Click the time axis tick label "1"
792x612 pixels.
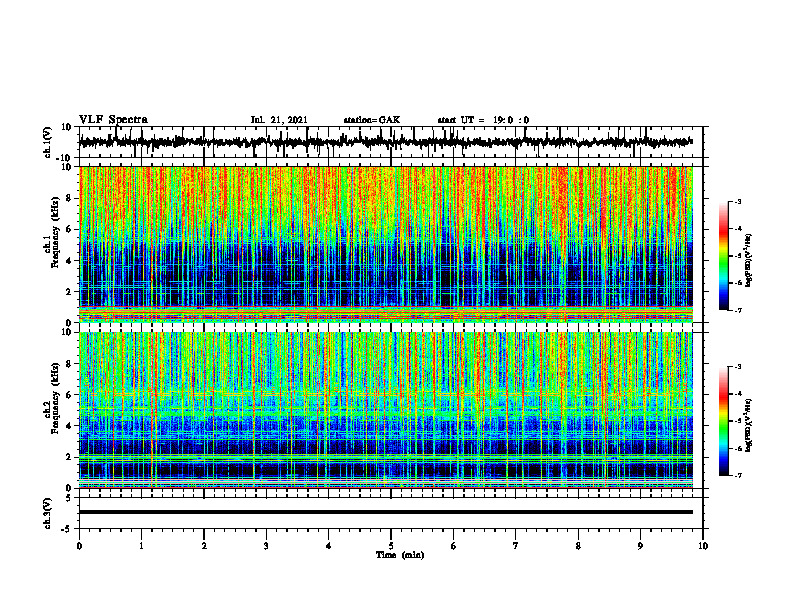coord(141,546)
